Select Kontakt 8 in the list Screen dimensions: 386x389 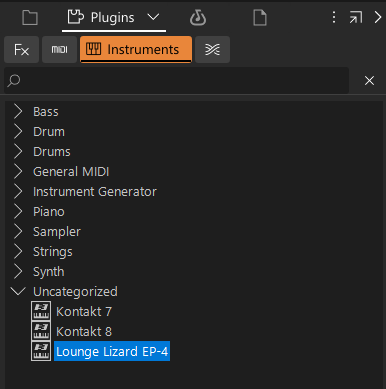point(84,332)
